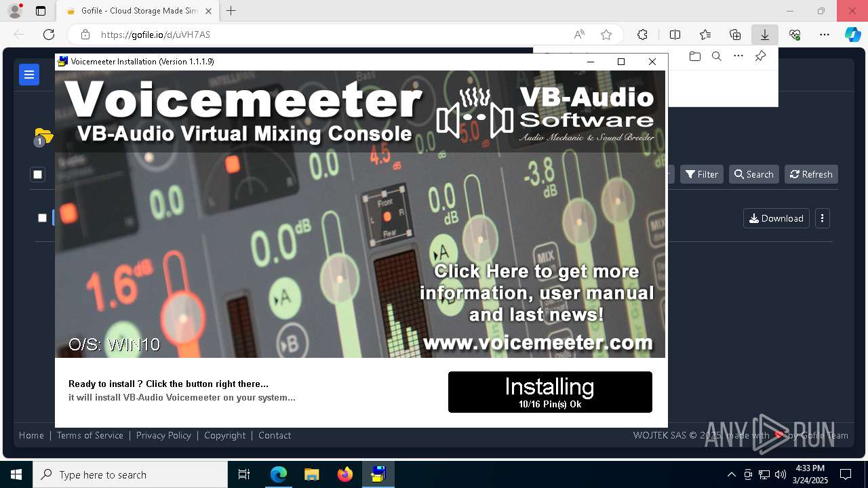Open the Windows Start menu
868x488 pixels.
[x=16, y=474]
